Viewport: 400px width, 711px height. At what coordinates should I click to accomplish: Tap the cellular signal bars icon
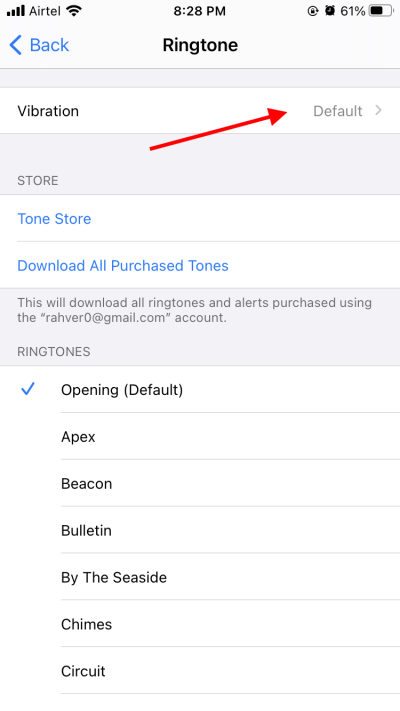15,11
